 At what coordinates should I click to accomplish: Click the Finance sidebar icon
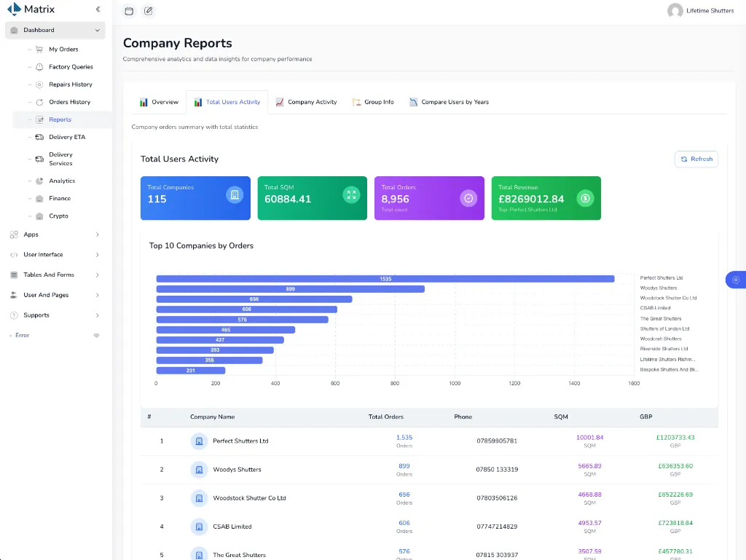tap(39, 199)
